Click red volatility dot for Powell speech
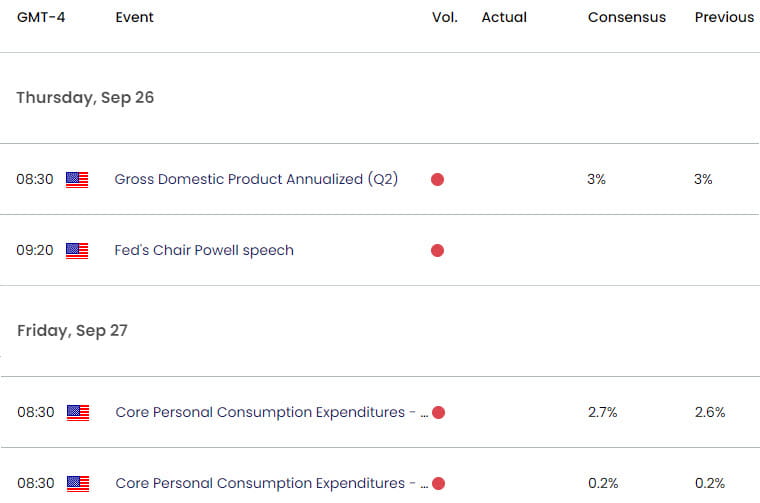The image size is (760, 503). pos(437,251)
